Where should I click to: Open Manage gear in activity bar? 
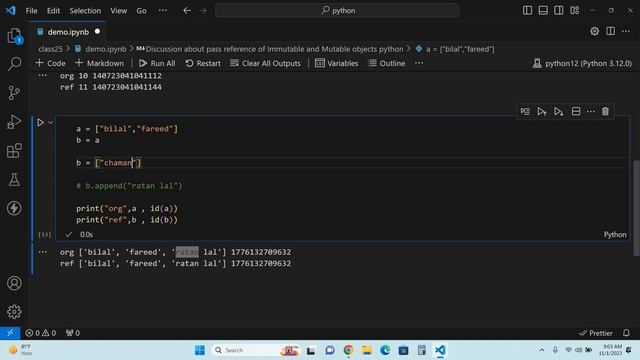click(14, 312)
